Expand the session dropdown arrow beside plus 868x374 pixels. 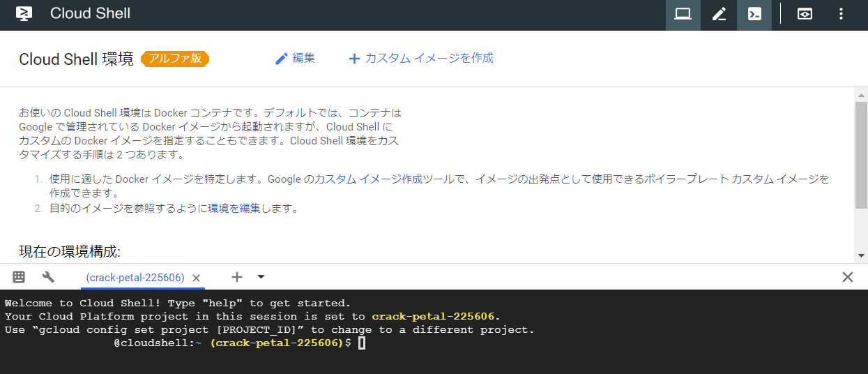click(261, 277)
